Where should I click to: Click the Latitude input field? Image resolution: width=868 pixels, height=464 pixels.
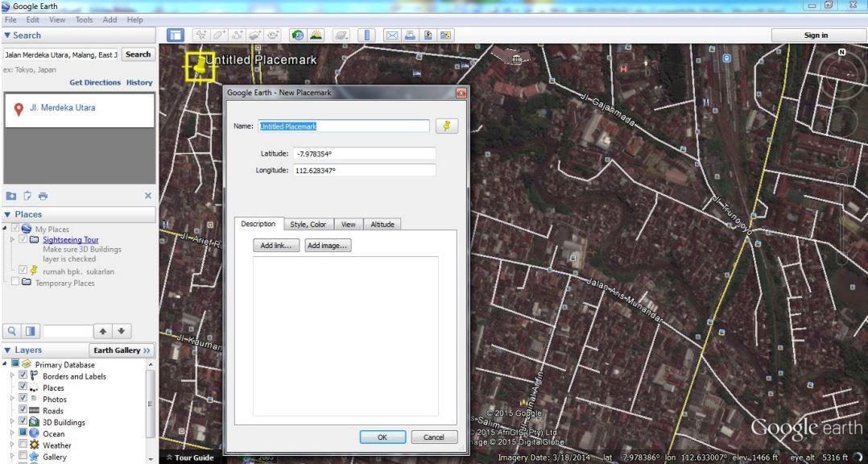(x=364, y=153)
